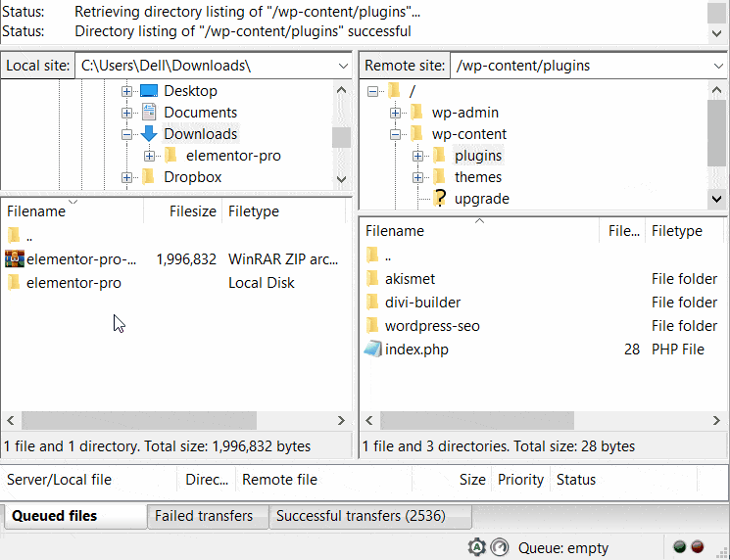Expand the plugins tree node

(x=417, y=156)
